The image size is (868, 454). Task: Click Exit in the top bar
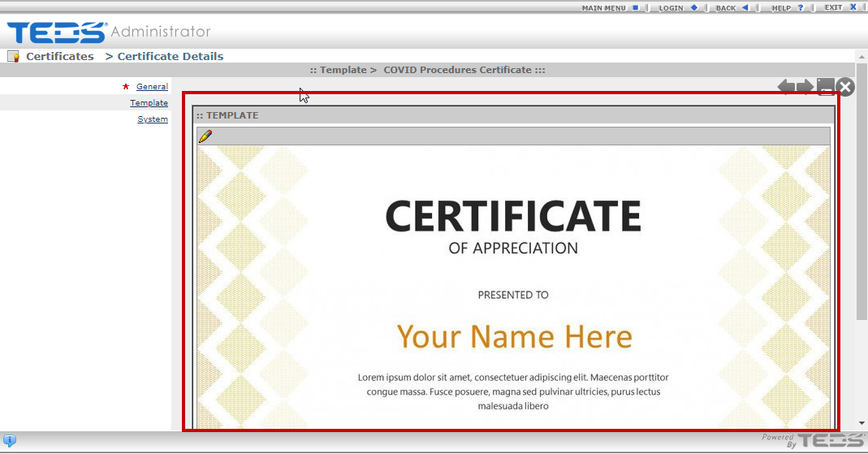[x=840, y=8]
